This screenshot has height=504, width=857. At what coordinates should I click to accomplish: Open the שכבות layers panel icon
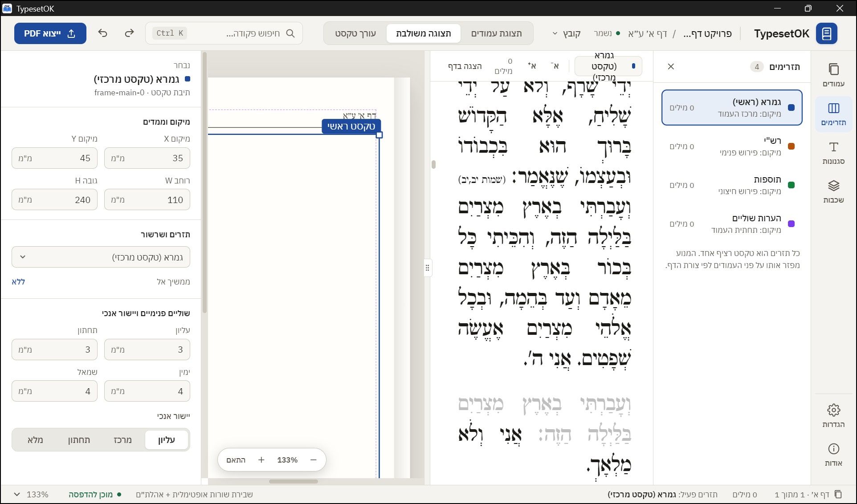click(x=833, y=191)
